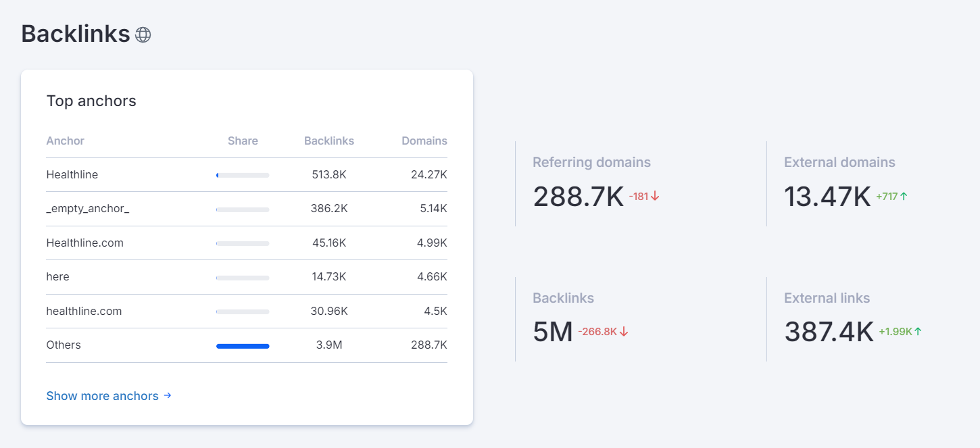The width and height of the screenshot is (980, 448).
Task: Sort by the Share column header
Action: pyautogui.click(x=242, y=141)
